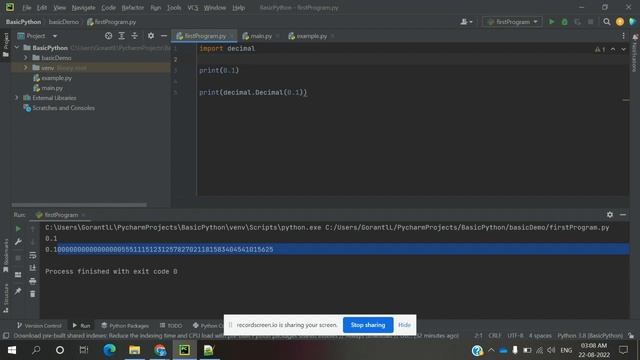This screenshot has width=640, height=360.
Task: Expand the basicDemo folder arrow
Action: tap(26, 58)
